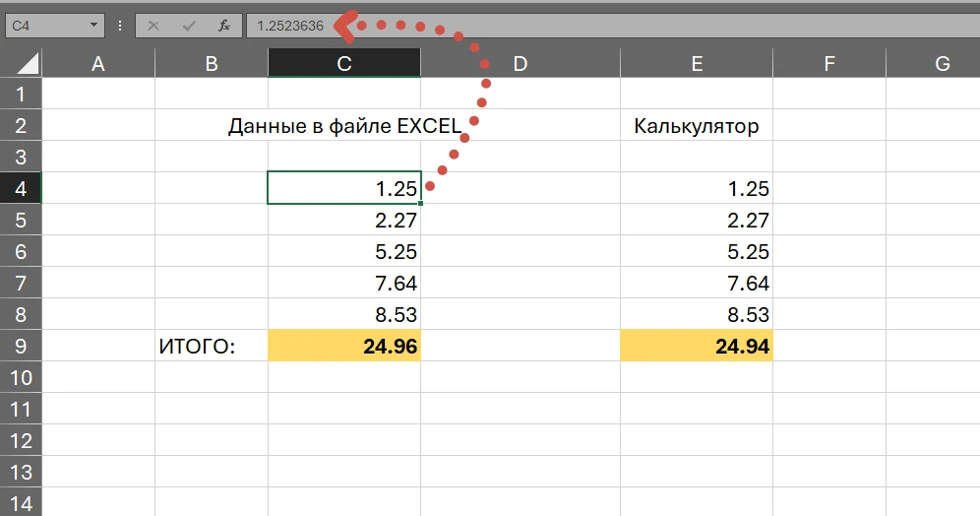Image resolution: width=980 pixels, height=516 pixels.
Task: Click the Enter checkmark icon in formula bar
Action: click(189, 26)
